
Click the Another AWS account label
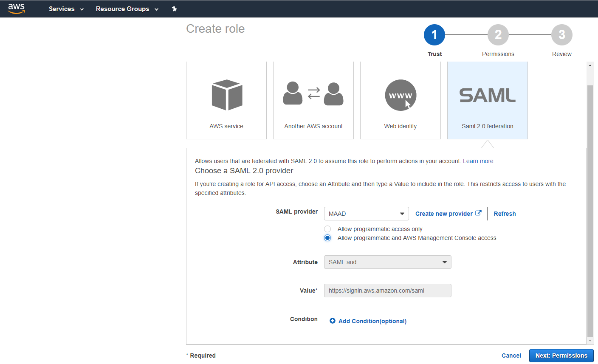(x=313, y=126)
